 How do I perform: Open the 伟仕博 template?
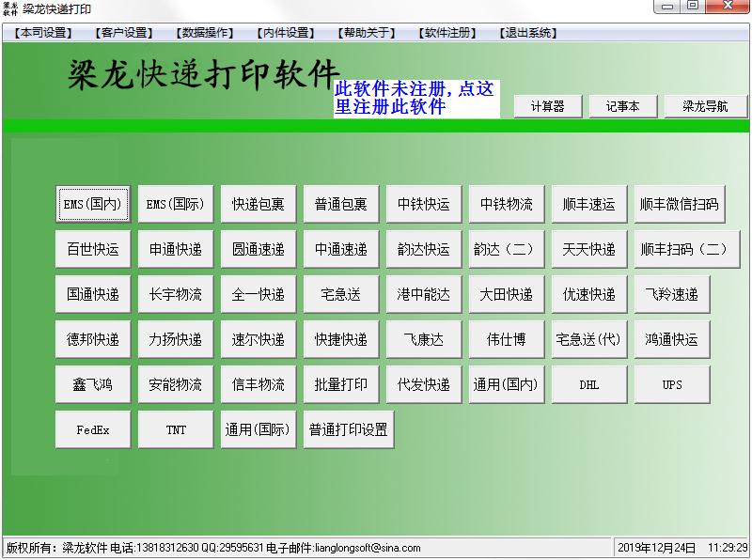(x=507, y=339)
